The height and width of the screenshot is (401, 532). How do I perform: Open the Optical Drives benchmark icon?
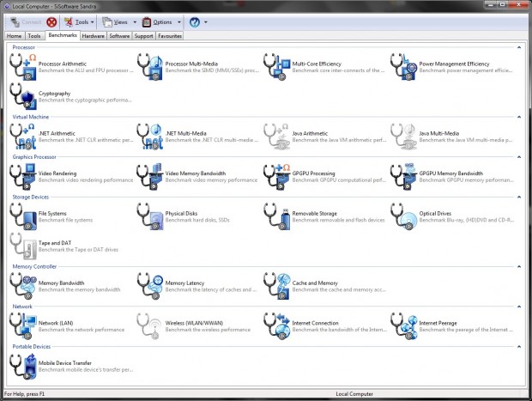[x=404, y=216]
